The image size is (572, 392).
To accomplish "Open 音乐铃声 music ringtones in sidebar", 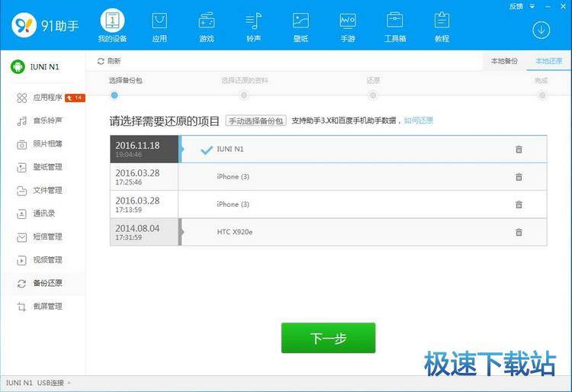I will [x=40, y=120].
